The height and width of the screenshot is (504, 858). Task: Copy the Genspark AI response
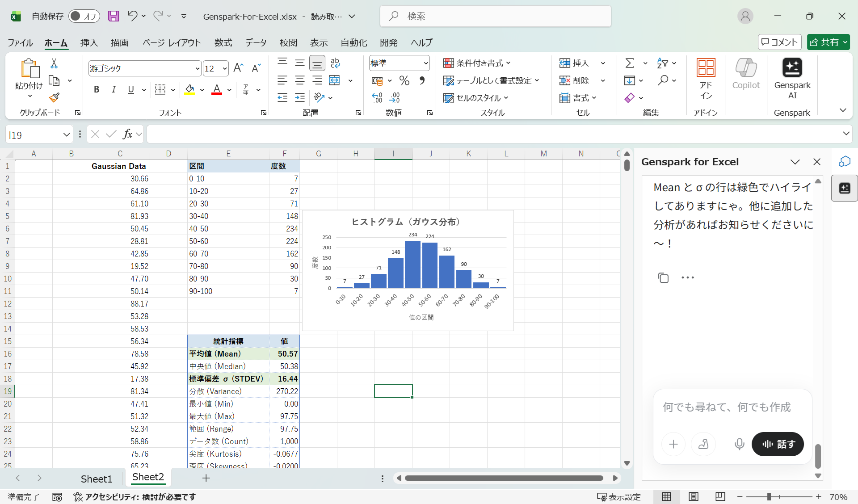coord(663,277)
